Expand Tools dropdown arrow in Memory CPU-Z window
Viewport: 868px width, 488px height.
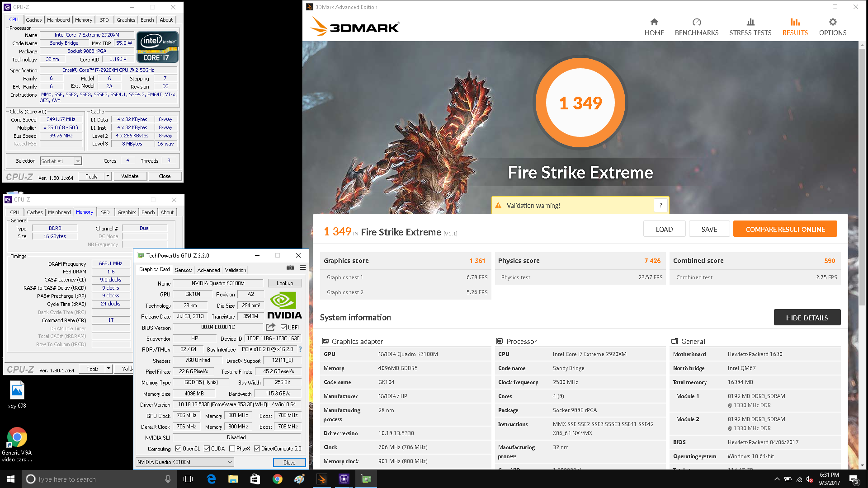108,369
